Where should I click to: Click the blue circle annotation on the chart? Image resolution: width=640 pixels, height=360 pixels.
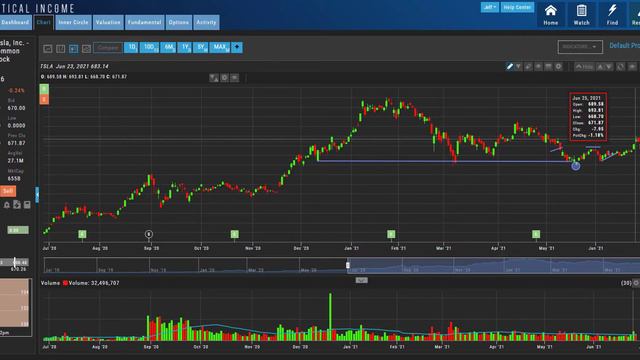click(576, 166)
